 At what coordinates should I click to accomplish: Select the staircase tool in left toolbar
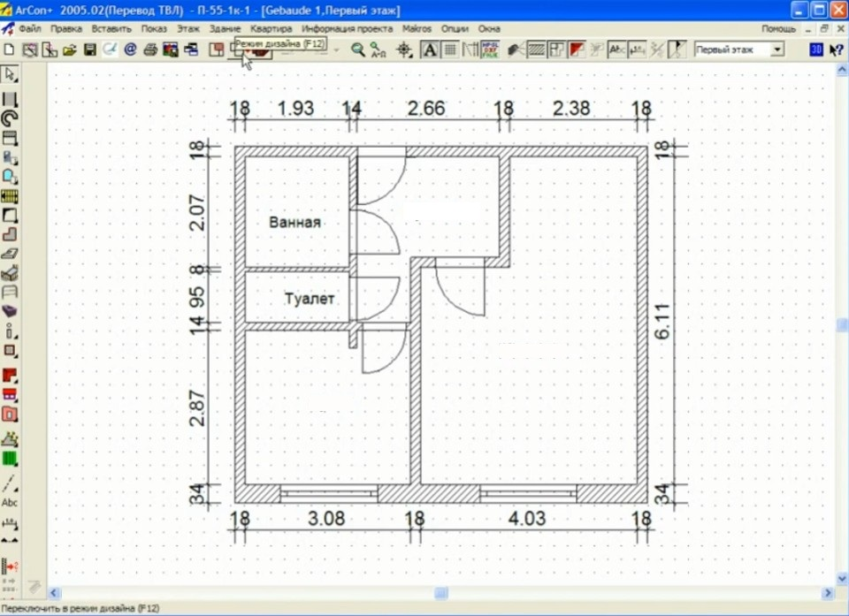(x=10, y=196)
